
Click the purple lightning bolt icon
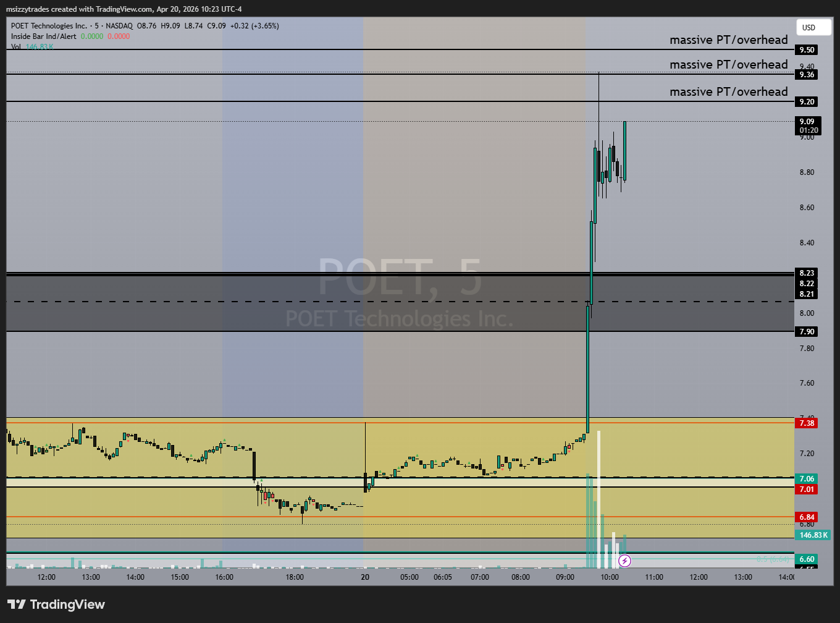point(624,561)
